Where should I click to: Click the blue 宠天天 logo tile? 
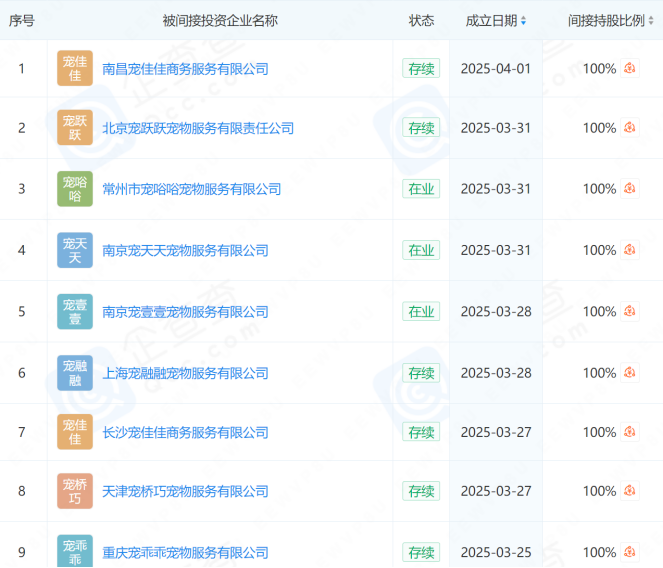click(x=75, y=250)
